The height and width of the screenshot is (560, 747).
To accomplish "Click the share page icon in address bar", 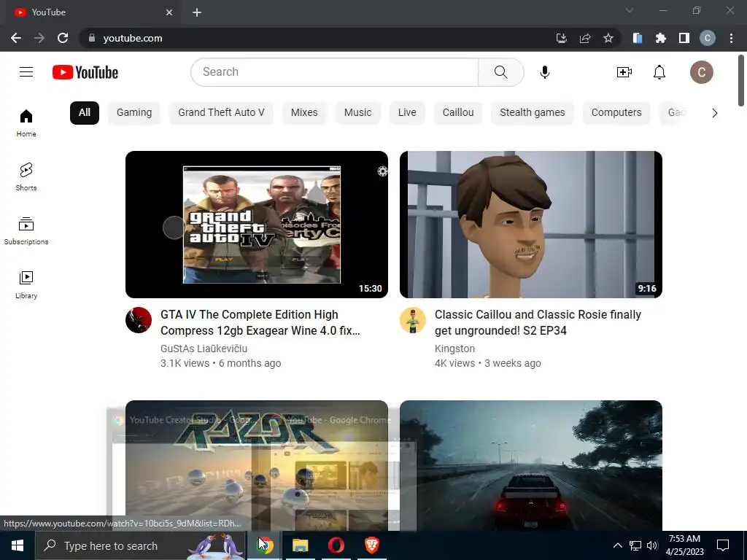I will 585,38.
